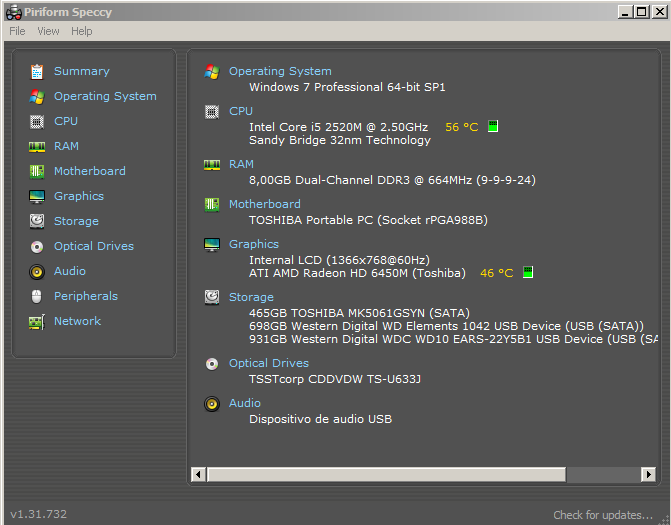This screenshot has height=525, width=671.
Task: Click the green graphics temperature indicator icon
Action: pyautogui.click(x=528, y=272)
